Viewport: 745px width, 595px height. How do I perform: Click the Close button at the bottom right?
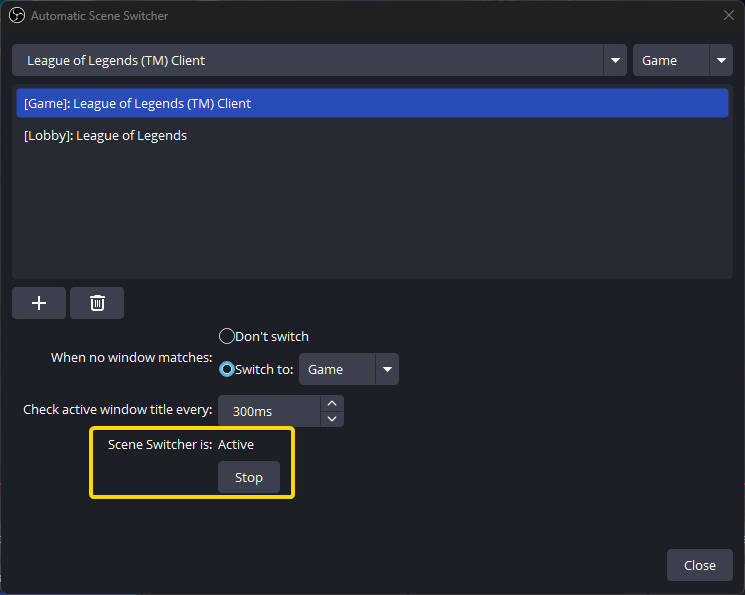click(x=699, y=565)
